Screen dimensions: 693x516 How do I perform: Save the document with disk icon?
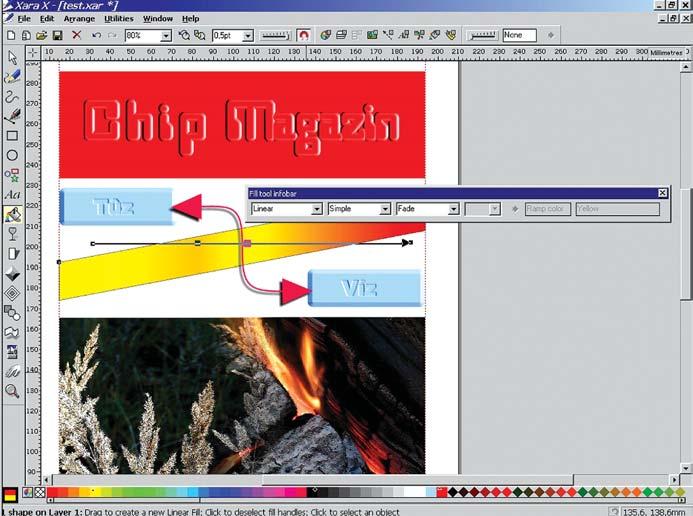tap(57, 35)
